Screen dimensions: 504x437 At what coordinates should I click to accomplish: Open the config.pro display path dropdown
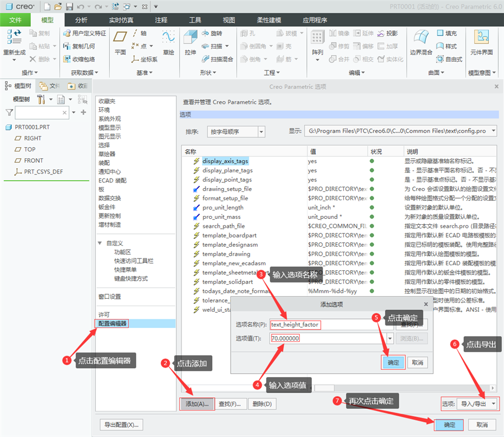click(493, 131)
